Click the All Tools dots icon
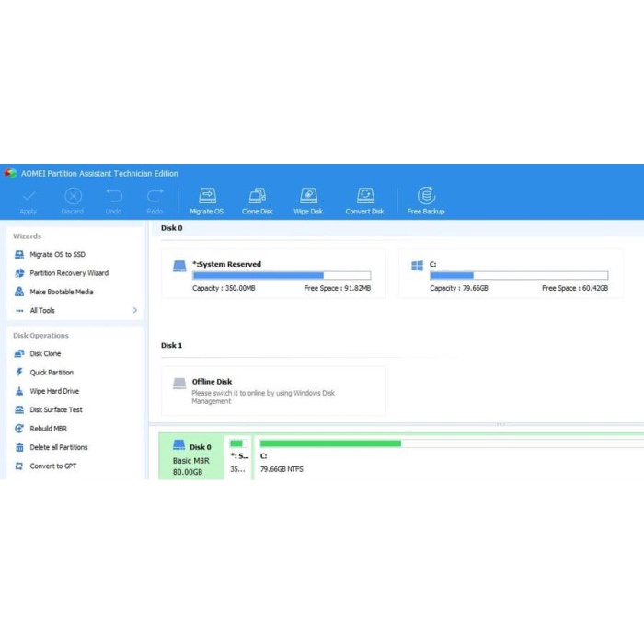The width and height of the screenshot is (644, 644). coord(19,311)
